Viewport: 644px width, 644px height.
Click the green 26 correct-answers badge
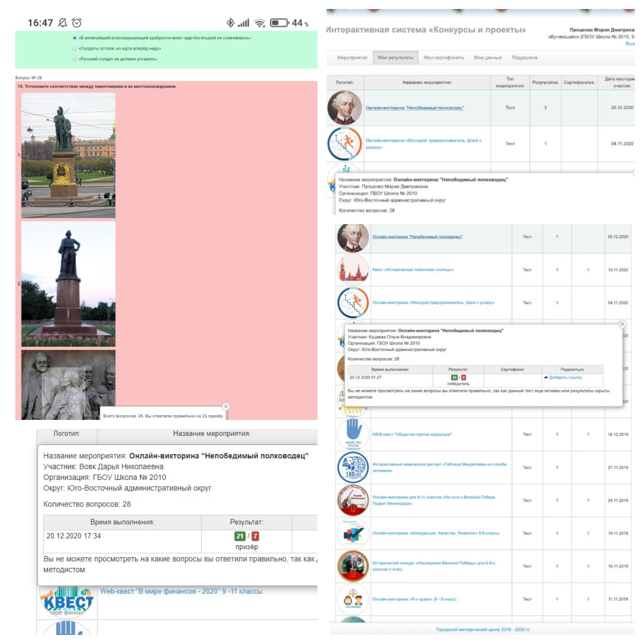click(454, 377)
